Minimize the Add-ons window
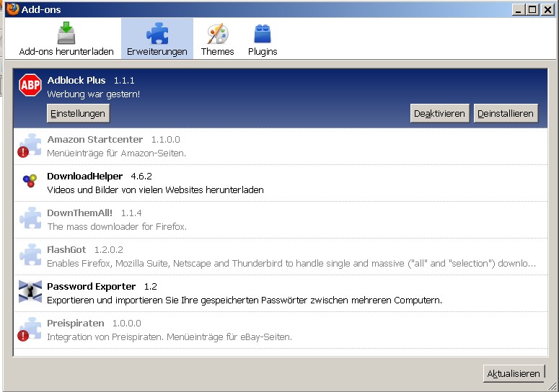The height and width of the screenshot is (392, 559). click(x=519, y=9)
